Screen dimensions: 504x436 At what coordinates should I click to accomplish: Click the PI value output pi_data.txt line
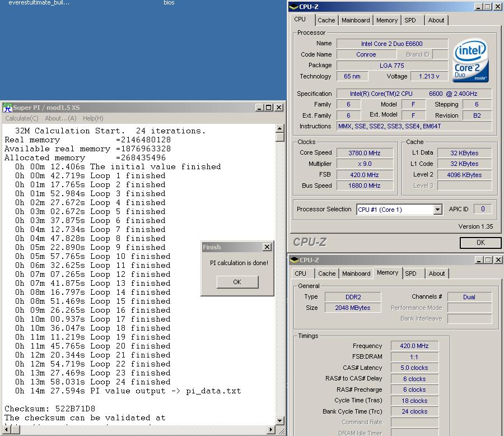pyautogui.click(x=128, y=391)
